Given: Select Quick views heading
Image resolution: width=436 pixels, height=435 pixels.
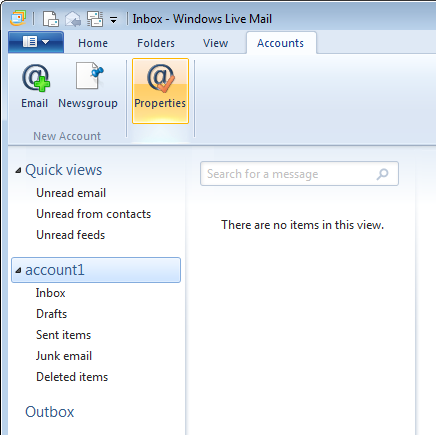Looking at the screenshot, I should pos(63,170).
